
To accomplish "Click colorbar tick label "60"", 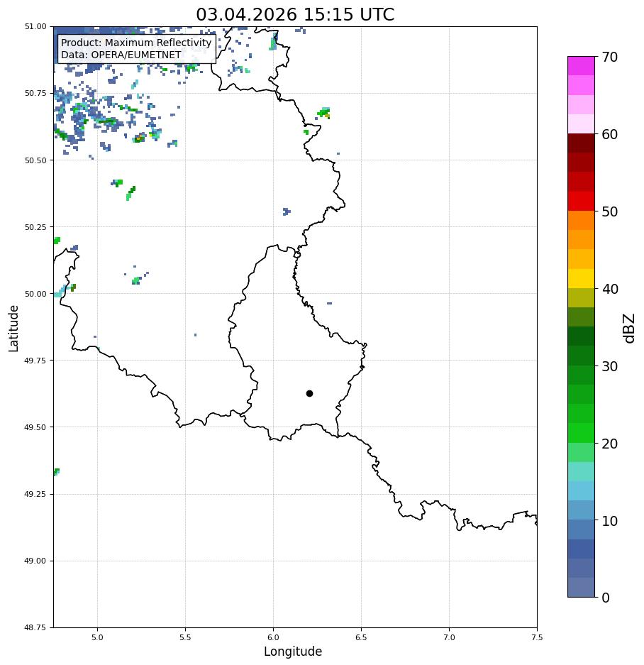I will pyautogui.click(x=610, y=134).
